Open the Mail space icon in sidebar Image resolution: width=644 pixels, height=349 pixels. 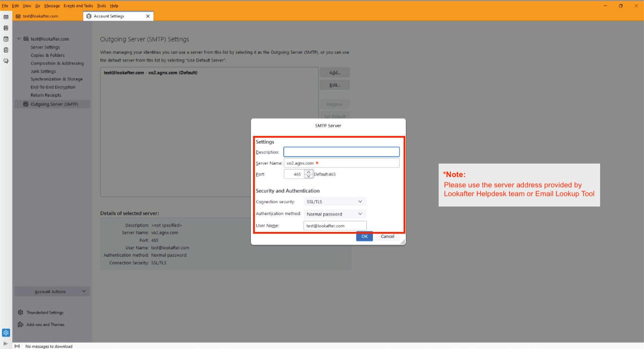tap(6, 17)
